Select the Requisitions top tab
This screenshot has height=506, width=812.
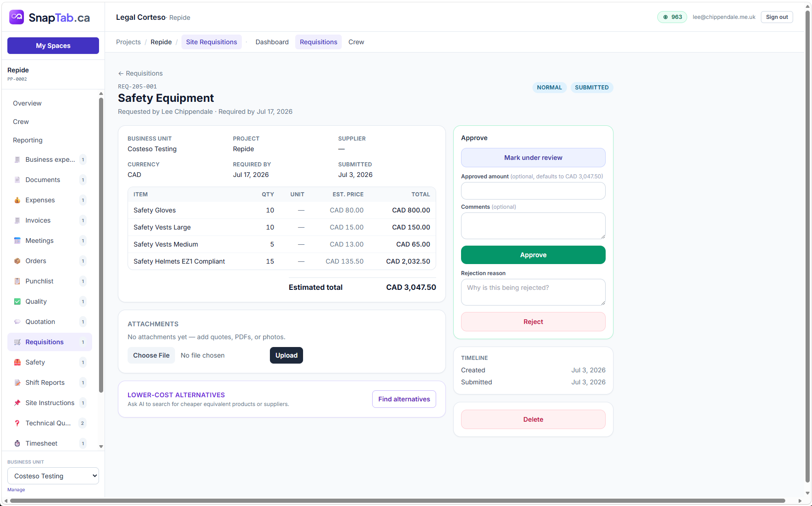(318, 42)
